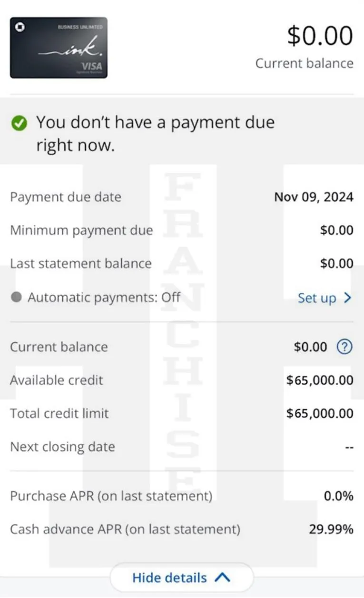Viewport: 364px width, 598px height.
Task: Click the chevron beside Set up
Action: pos(347,298)
